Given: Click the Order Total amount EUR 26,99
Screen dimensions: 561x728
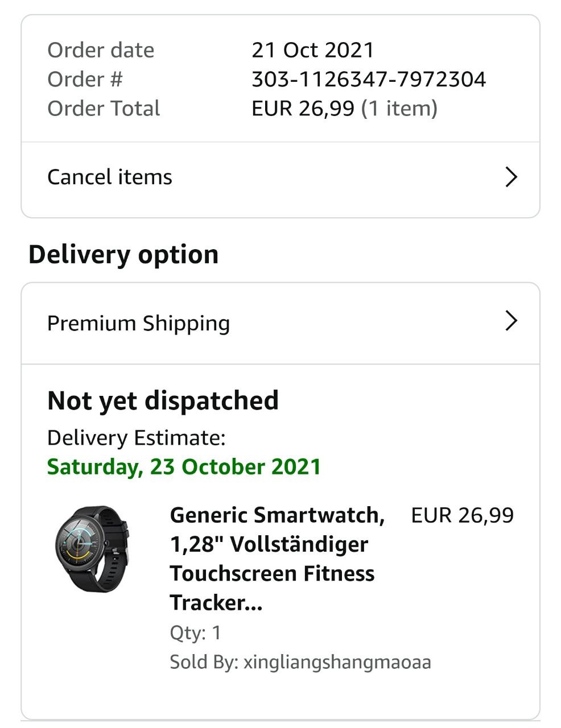Looking at the screenshot, I should [x=303, y=108].
